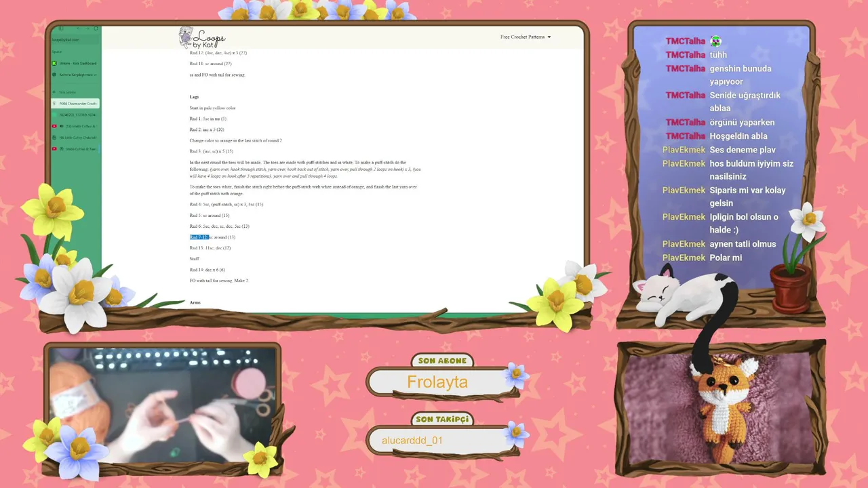Click the line 'Rnd 1: 5sc in mr (5)'
The image size is (868, 488).
208,119
